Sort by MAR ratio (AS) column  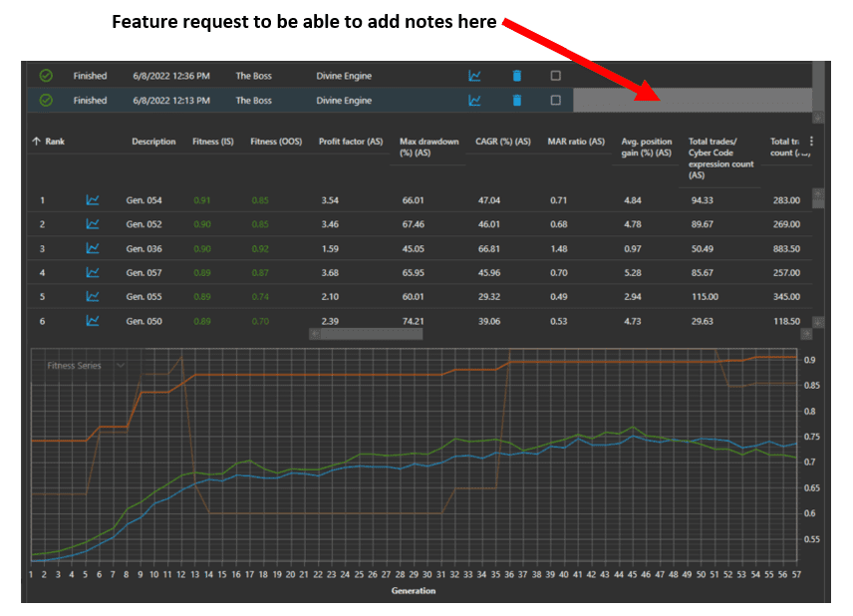576,142
